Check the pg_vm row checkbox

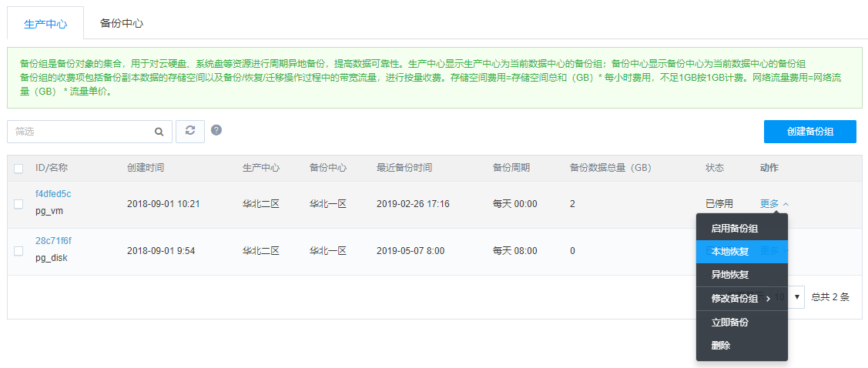coord(18,204)
